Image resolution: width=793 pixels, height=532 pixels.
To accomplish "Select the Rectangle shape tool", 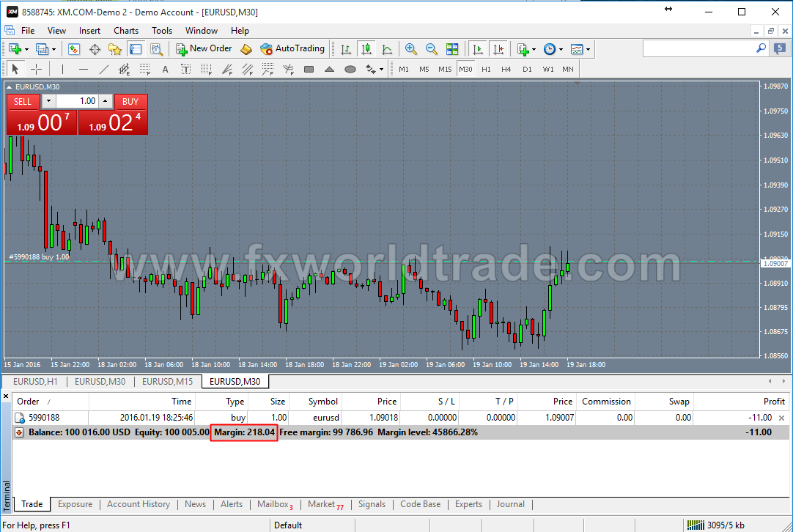I will click(309, 69).
